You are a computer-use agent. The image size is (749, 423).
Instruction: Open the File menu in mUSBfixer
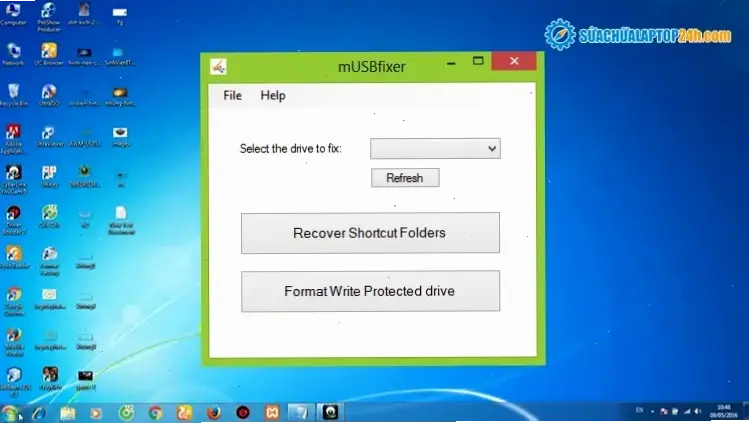tap(232, 95)
